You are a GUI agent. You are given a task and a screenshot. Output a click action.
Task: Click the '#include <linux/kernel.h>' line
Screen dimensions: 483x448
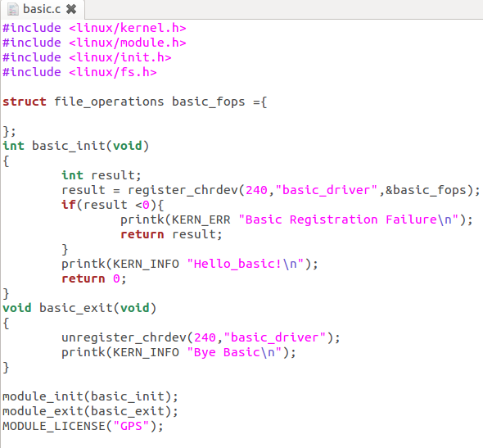click(x=95, y=28)
